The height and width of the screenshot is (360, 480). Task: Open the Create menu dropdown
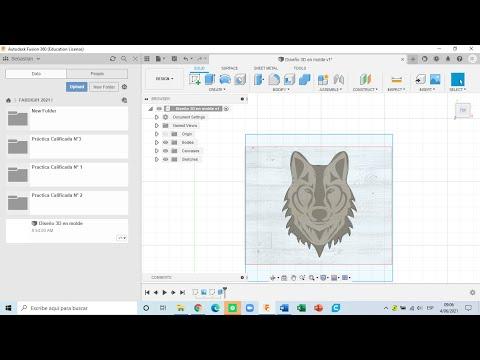coord(217,89)
